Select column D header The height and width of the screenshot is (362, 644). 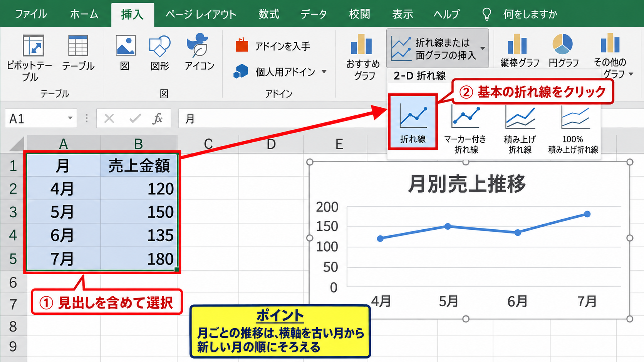pos(271,144)
